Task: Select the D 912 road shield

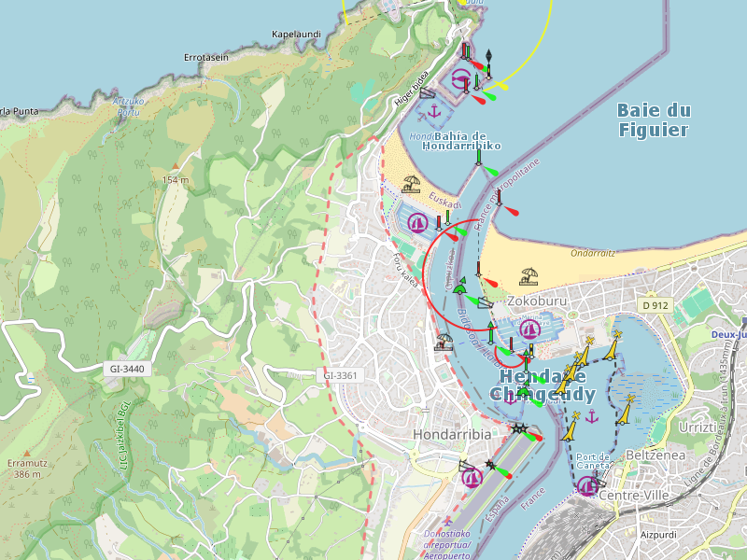Action: coord(655,305)
